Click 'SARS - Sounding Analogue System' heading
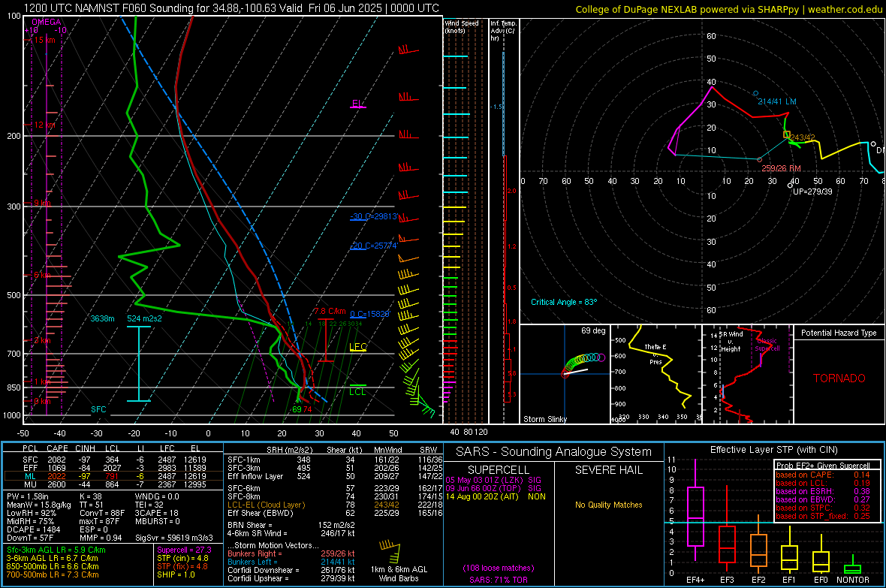886x588 pixels. coord(554,452)
